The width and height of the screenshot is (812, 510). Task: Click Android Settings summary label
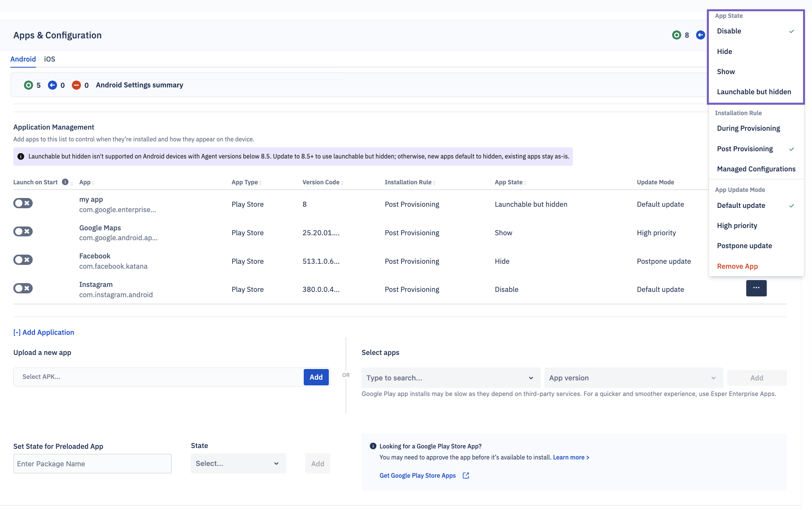140,85
